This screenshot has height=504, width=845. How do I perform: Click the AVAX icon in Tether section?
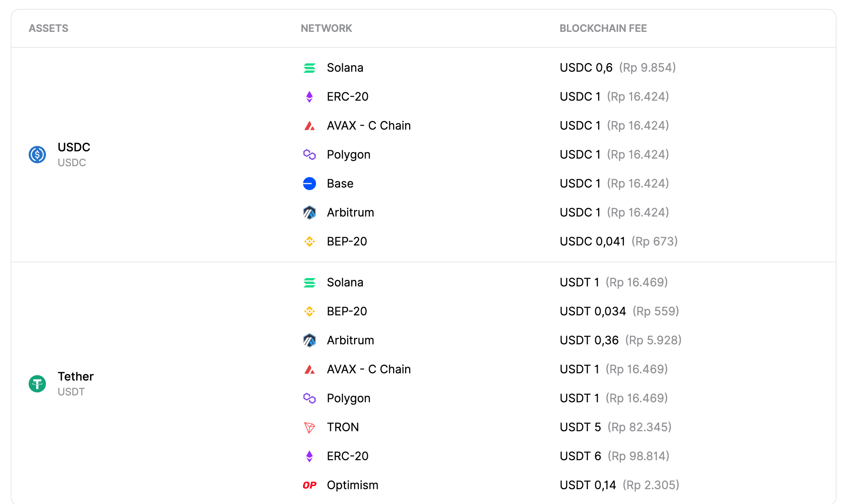pos(310,369)
